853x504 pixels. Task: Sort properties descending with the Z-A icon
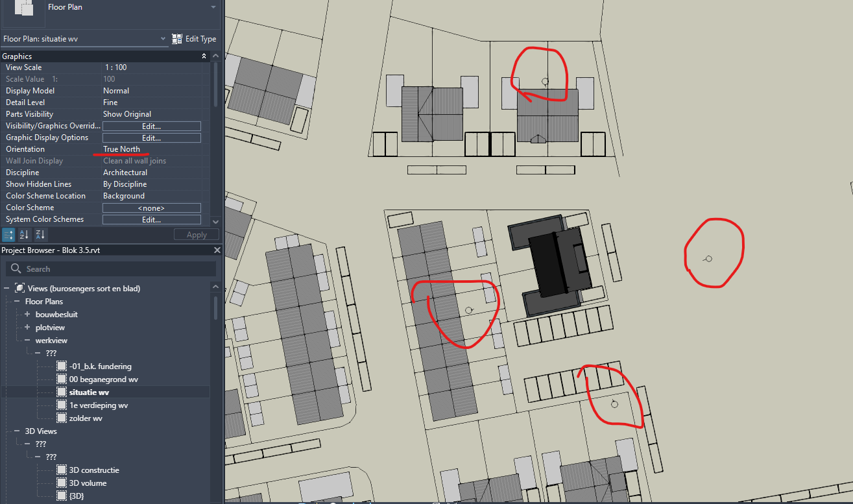pos(40,235)
